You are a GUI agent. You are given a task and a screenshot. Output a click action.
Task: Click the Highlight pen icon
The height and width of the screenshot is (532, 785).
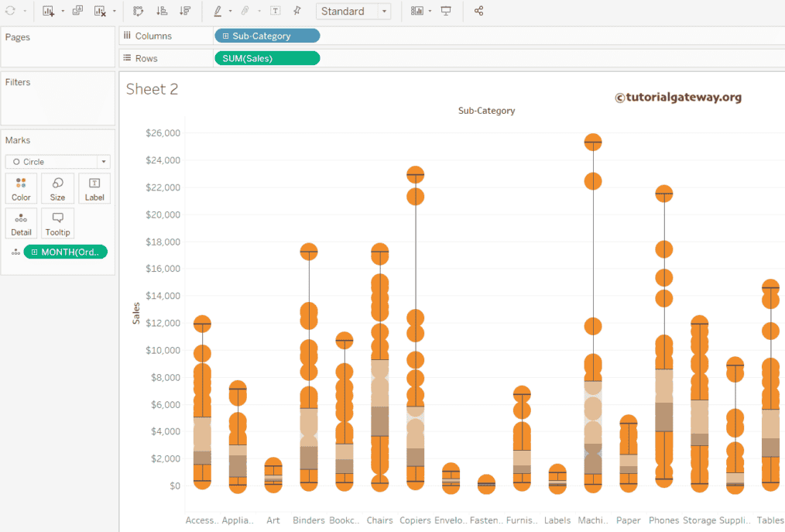[218, 11]
